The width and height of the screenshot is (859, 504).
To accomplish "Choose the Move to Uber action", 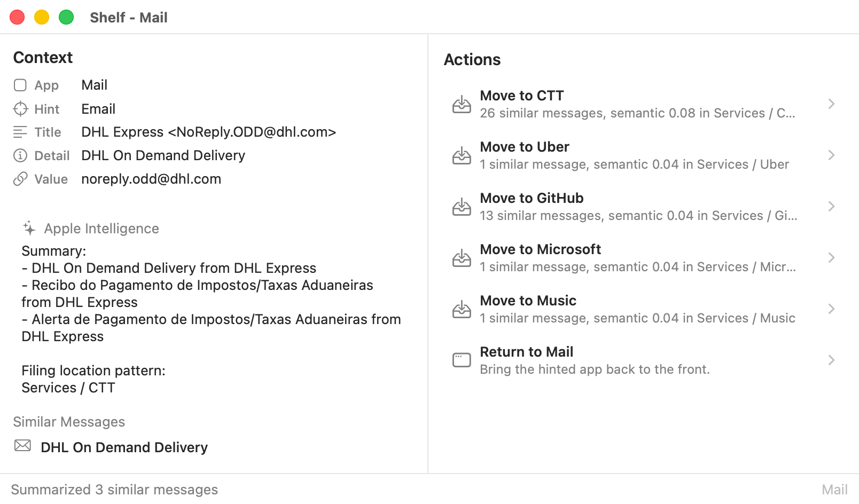I will (643, 155).
